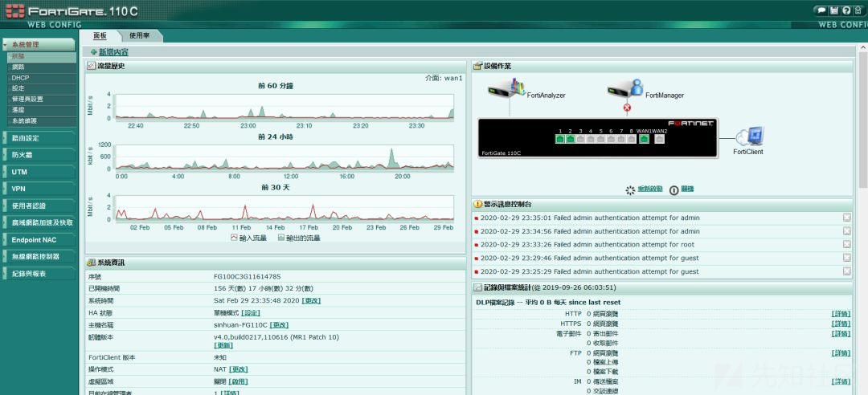Click port 2 on the FortiGate diagram
This screenshot has width=868, height=395.
click(570, 139)
